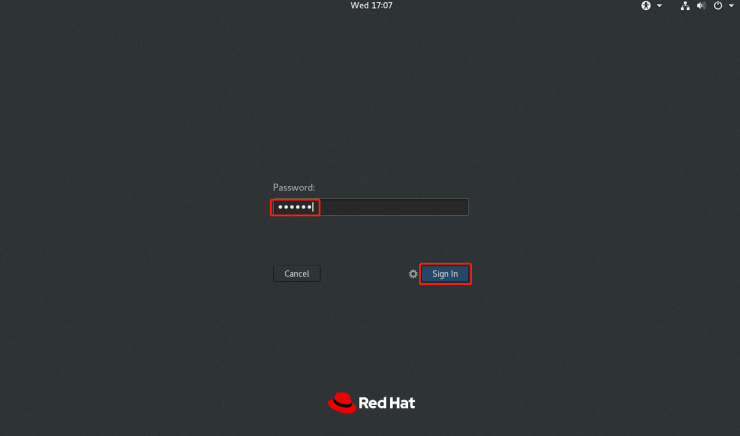This screenshot has width=740, height=436.
Task: Click the volume speaker icon
Action: coord(701,6)
